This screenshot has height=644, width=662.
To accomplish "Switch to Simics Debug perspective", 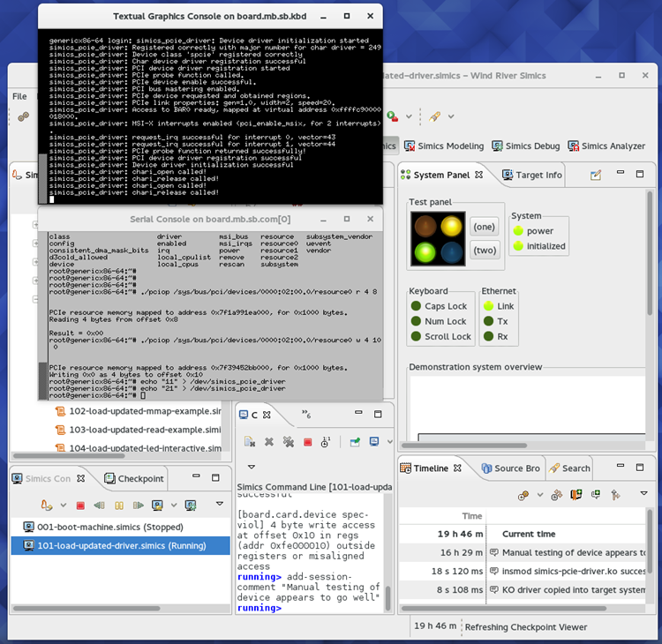I will [x=526, y=146].
